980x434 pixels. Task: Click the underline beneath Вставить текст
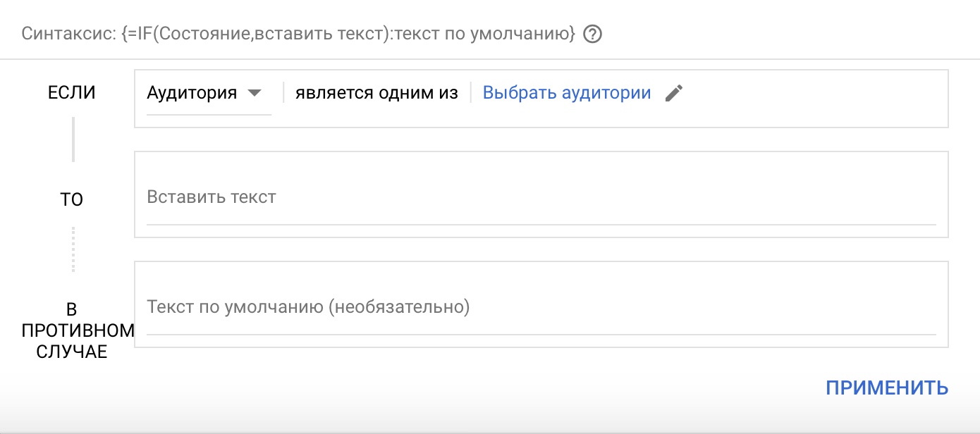point(541,224)
